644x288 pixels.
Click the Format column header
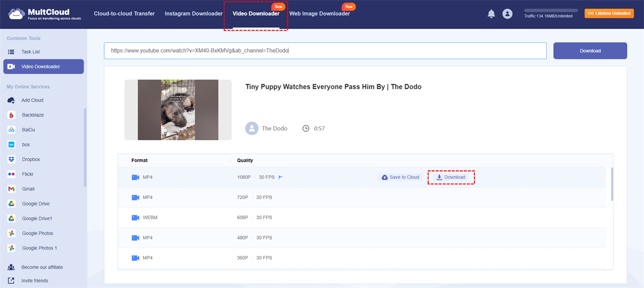[x=140, y=160]
